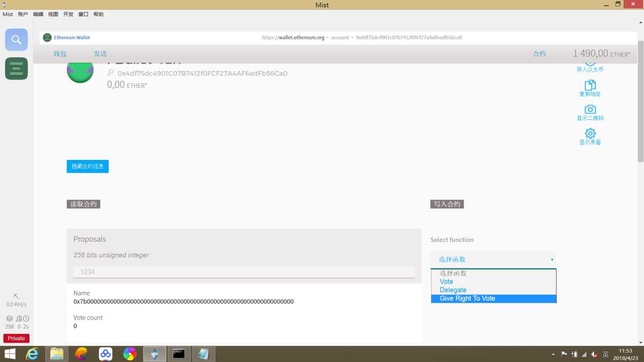Click the 0.0 KH/s hash rate text
Viewport: 644px width, 362px height.
(16, 305)
